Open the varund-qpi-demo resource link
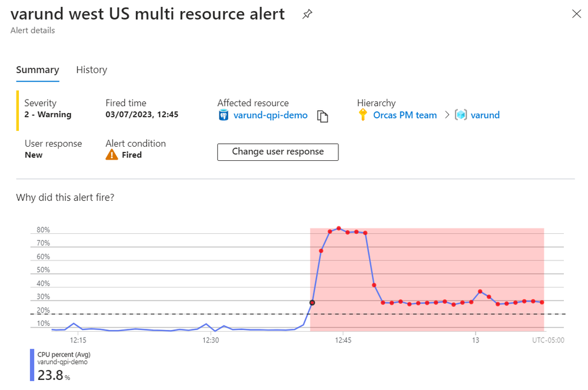 (x=270, y=115)
